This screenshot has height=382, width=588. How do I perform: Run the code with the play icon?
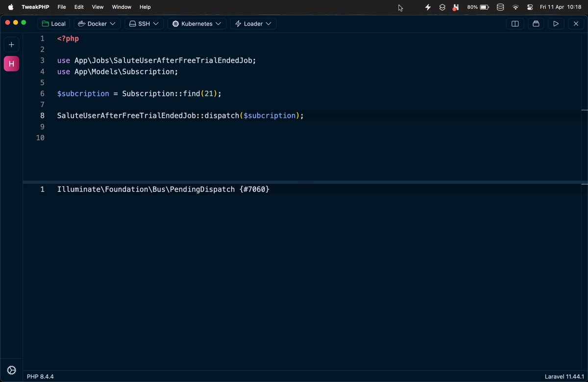(x=556, y=24)
